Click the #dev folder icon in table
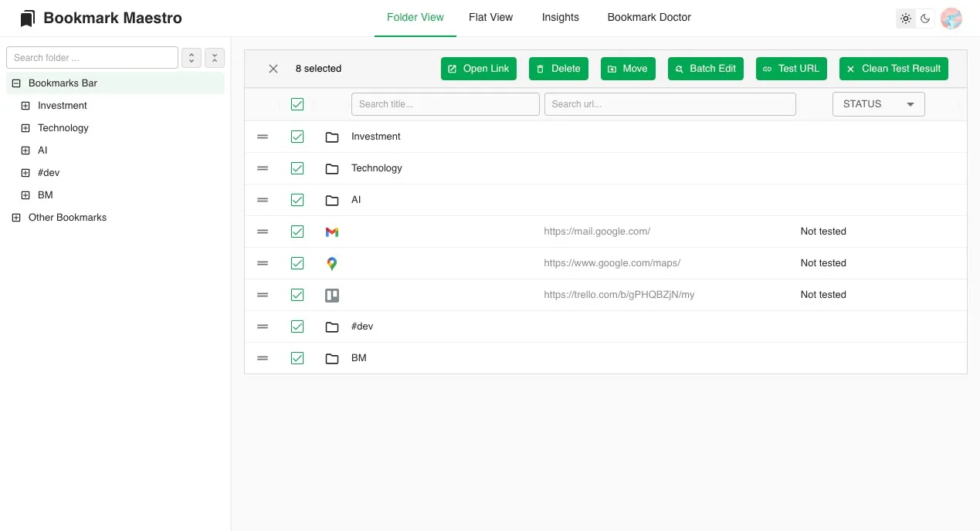This screenshot has width=980, height=531. click(332, 327)
